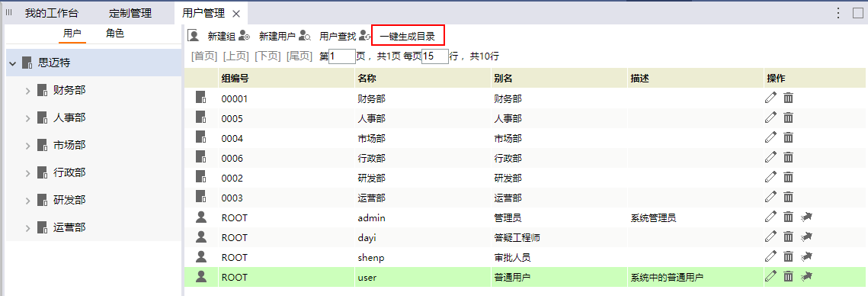Click trash icon in shenp row
This screenshot has height=296, width=868.
coord(788,256)
